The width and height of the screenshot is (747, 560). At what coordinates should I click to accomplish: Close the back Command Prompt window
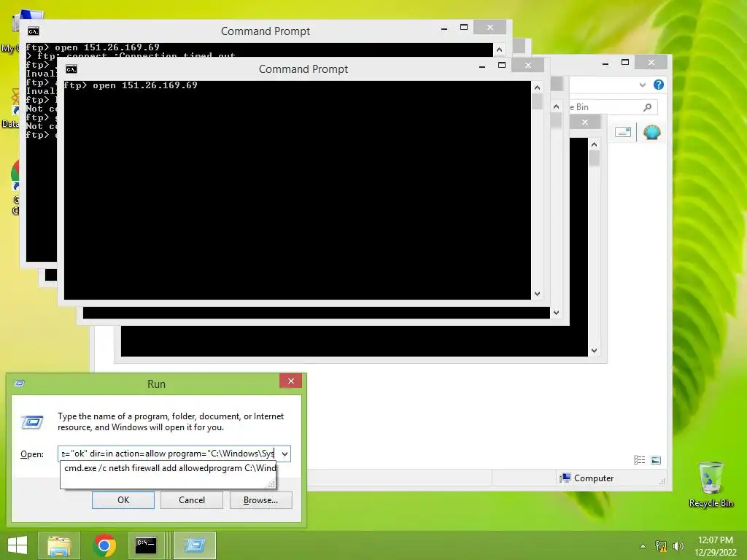pos(489,27)
